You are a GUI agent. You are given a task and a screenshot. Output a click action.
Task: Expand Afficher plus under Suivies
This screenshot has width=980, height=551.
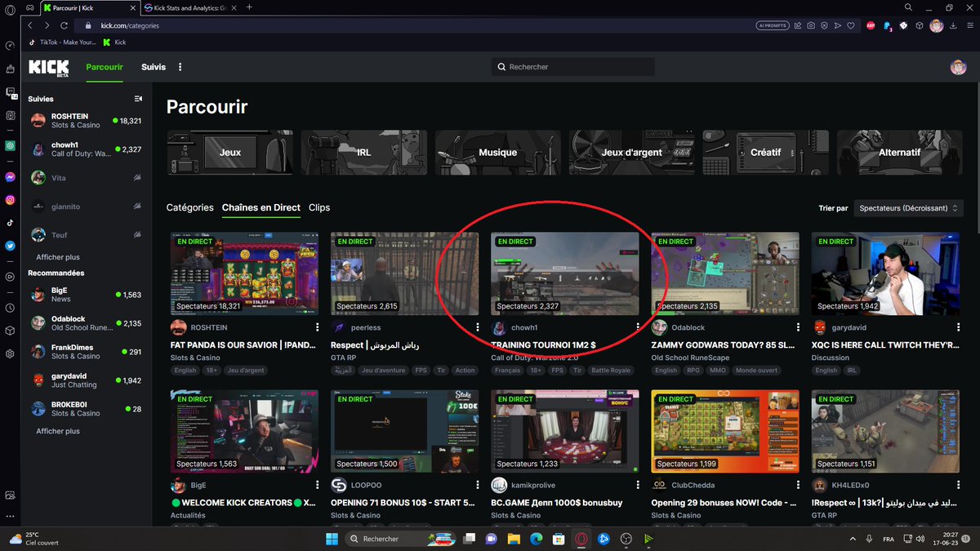[58, 257]
